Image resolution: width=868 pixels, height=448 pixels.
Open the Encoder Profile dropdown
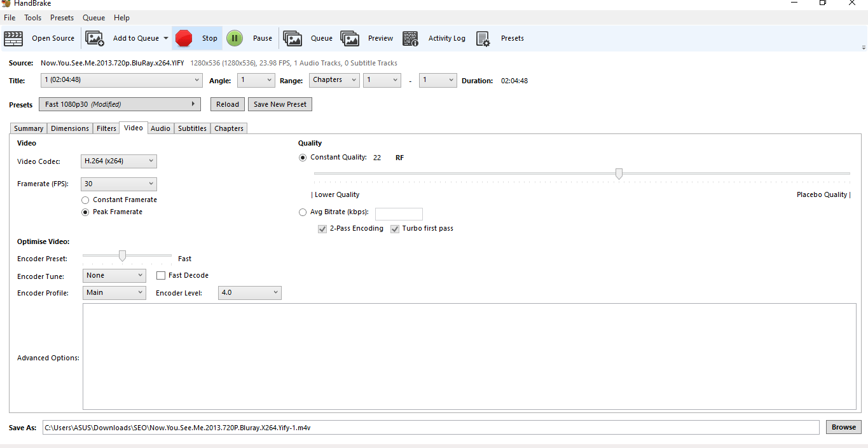point(114,292)
